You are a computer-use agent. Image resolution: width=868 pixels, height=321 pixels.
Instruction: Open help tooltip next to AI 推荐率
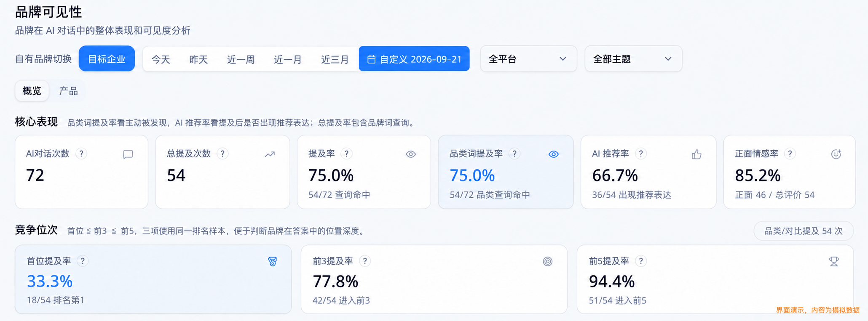click(x=641, y=154)
